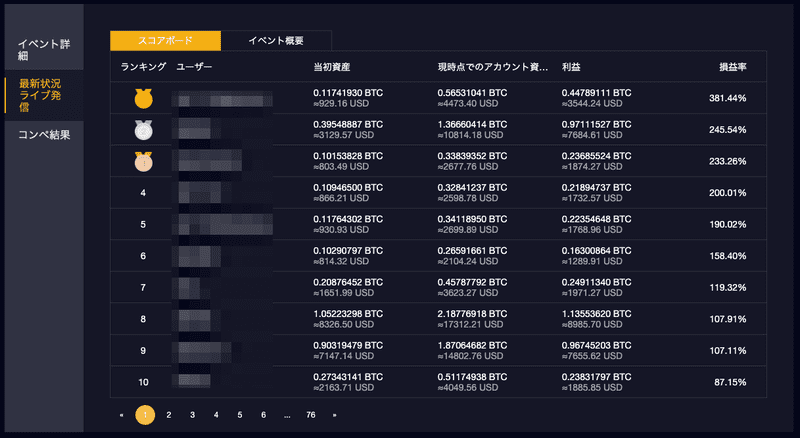The width and height of the screenshot is (800, 438).
Task: Click ranking number 5
Action: pyautogui.click(x=143, y=225)
